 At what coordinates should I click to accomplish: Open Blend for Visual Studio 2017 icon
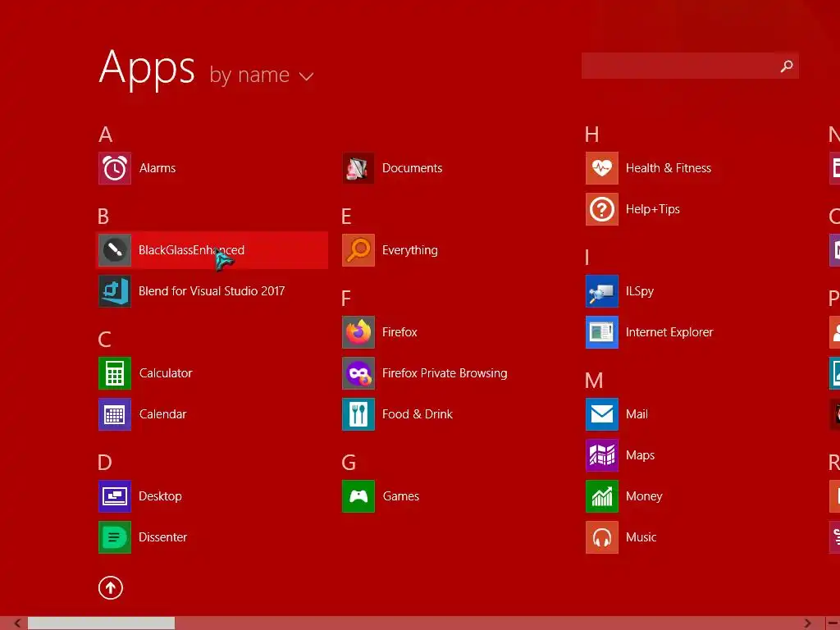(x=115, y=291)
